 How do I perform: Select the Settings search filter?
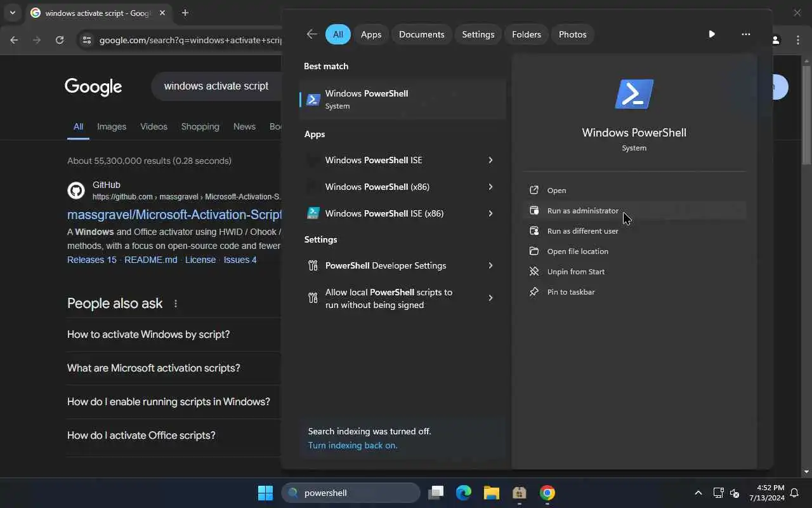478,34
